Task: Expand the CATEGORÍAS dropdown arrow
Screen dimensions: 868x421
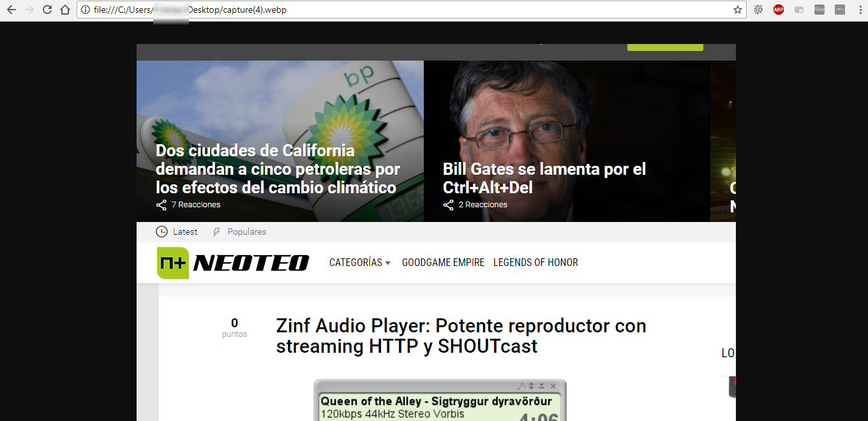Action: (x=387, y=263)
